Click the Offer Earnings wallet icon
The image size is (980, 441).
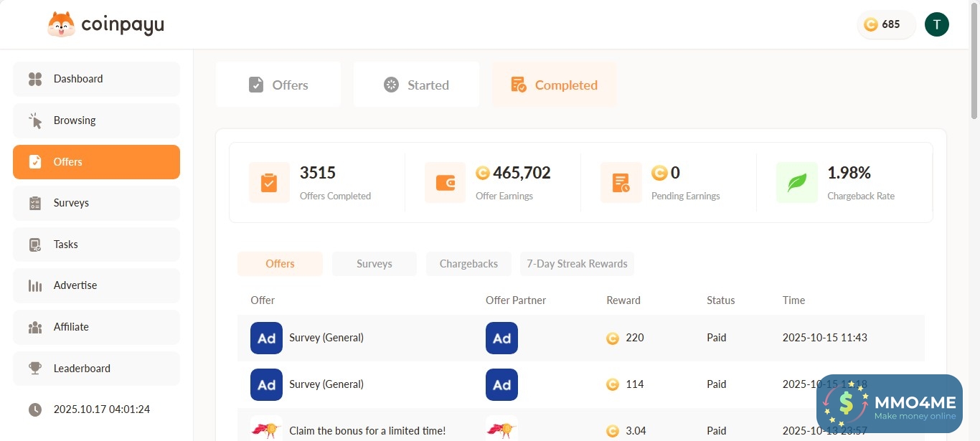point(445,182)
